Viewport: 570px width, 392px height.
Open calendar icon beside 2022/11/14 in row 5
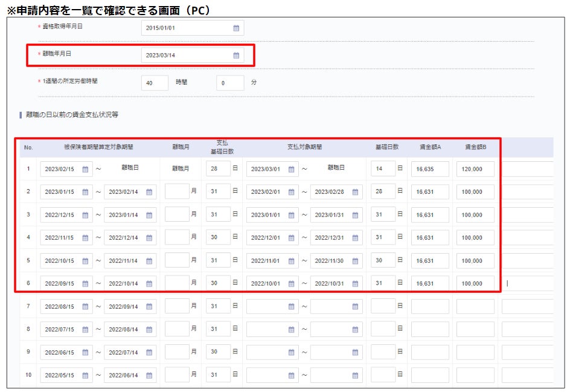[149, 261]
